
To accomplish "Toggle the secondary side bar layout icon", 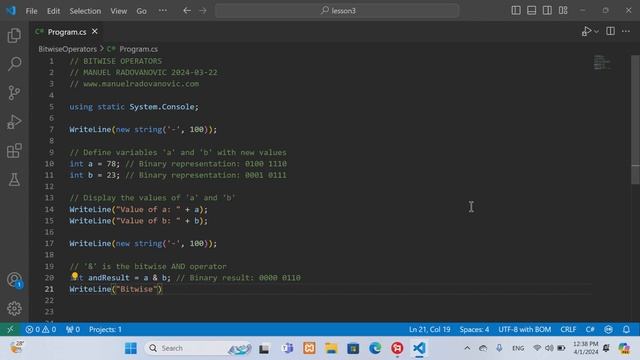I will coord(547,11).
